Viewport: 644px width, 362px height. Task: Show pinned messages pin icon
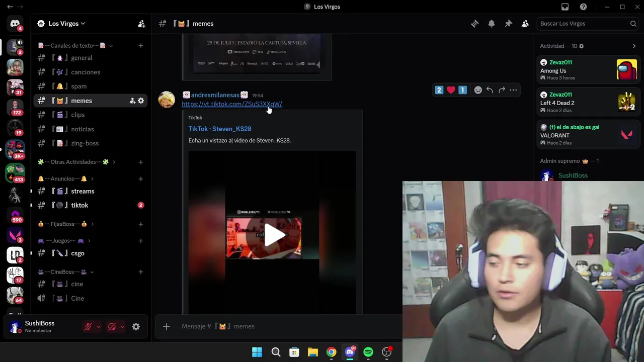pyautogui.click(x=508, y=24)
